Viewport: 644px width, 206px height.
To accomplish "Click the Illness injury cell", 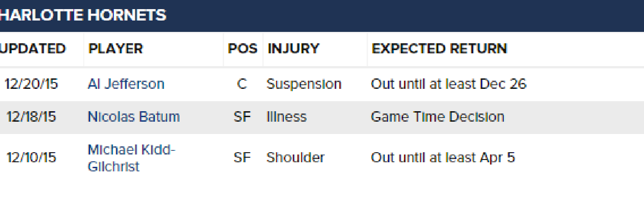I will coord(286,117).
